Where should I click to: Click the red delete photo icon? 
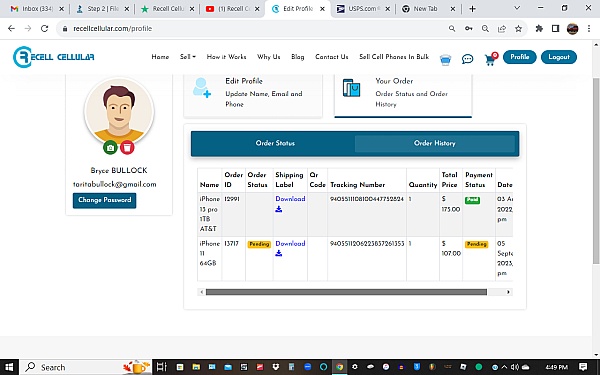[x=127, y=147]
